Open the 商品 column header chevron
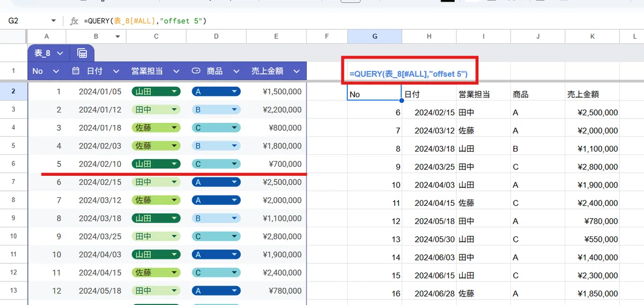This screenshot has width=644, height=305. tap(236, 71)
